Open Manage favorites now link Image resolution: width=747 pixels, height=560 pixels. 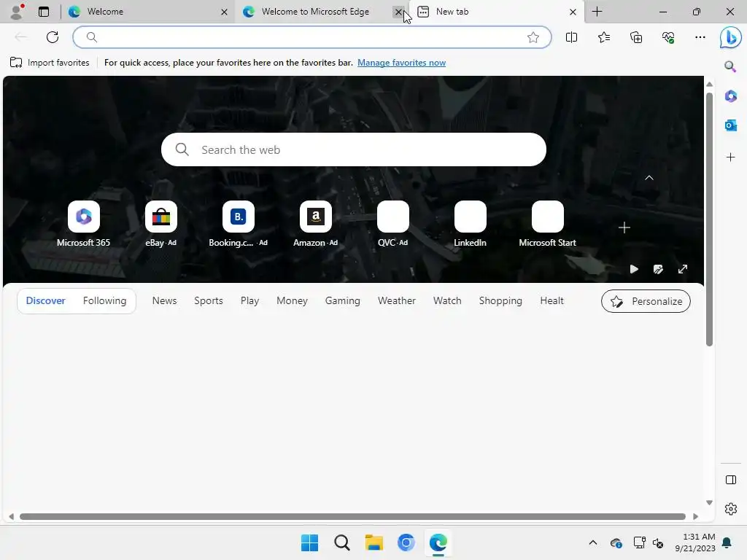[402, 63]
